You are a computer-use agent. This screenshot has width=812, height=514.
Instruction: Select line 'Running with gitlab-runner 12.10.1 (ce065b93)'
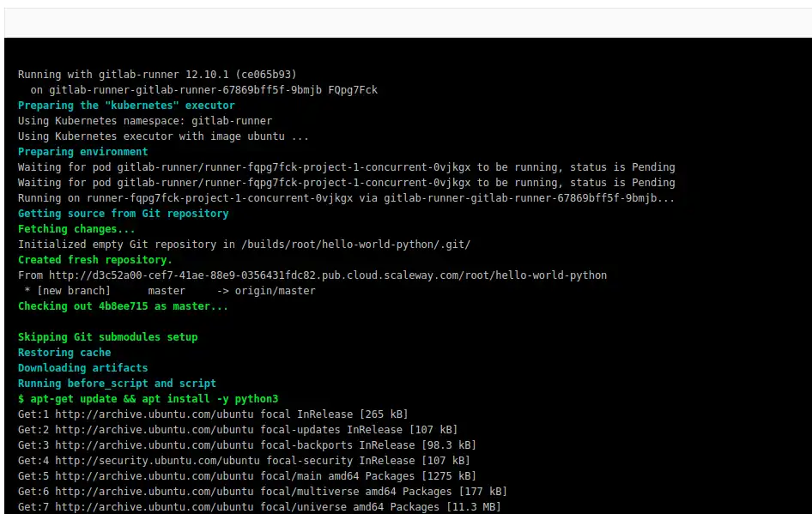157,75
